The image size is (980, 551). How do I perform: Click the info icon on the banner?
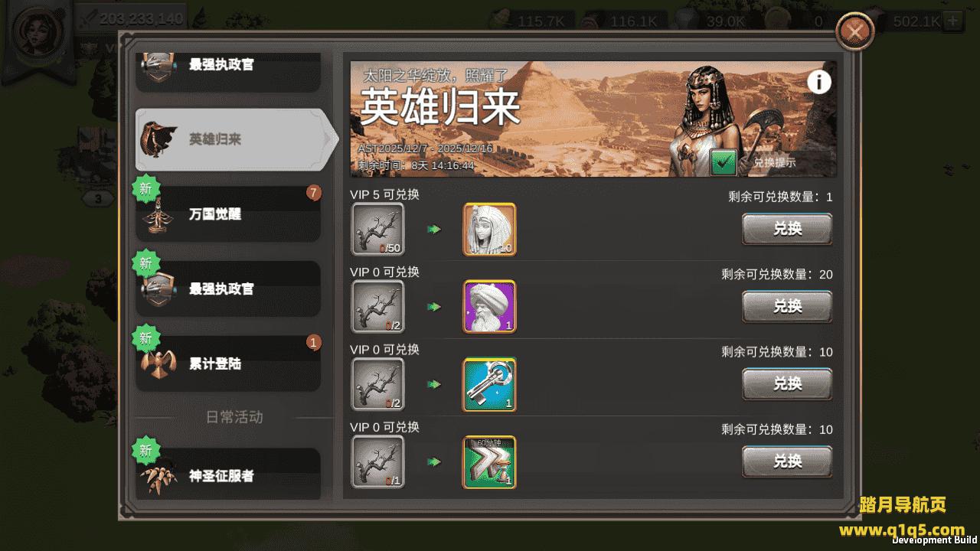click(x=819, y=82)
